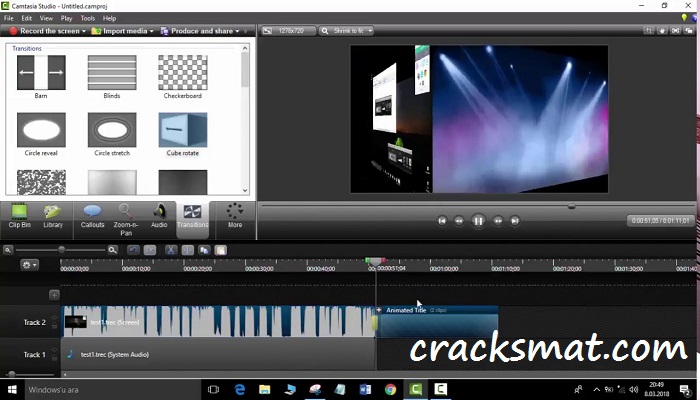Open the 1278x720 editing dimensions button
The width and height of the screenshot is (700, 400).
288,31
